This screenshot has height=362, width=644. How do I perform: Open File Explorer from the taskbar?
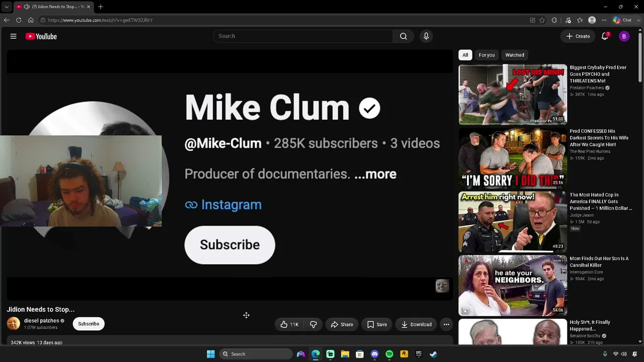[345, 354]
